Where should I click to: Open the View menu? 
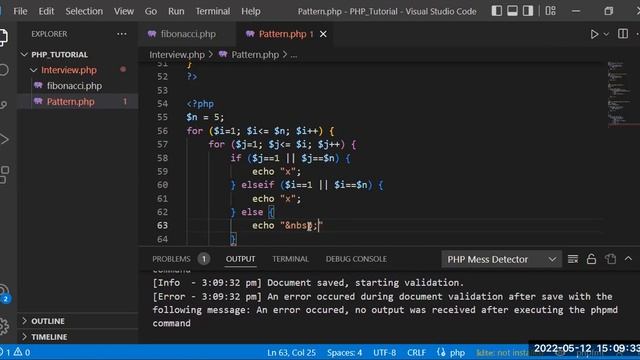coord(124,11)
